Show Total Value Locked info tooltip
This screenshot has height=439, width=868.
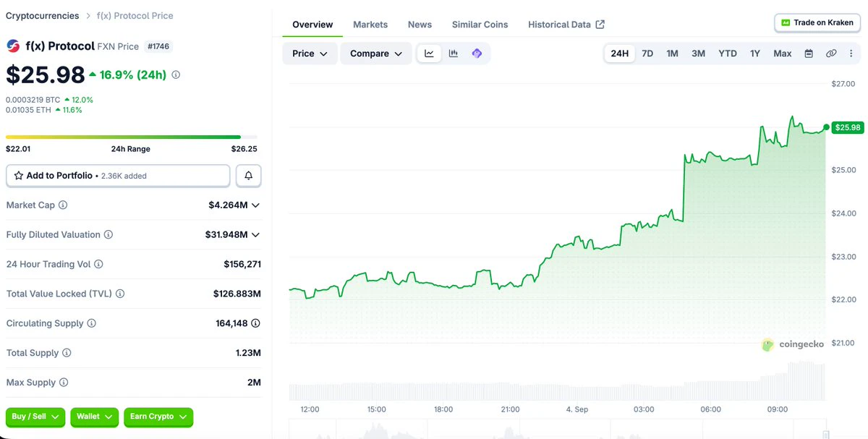(120, 294)
